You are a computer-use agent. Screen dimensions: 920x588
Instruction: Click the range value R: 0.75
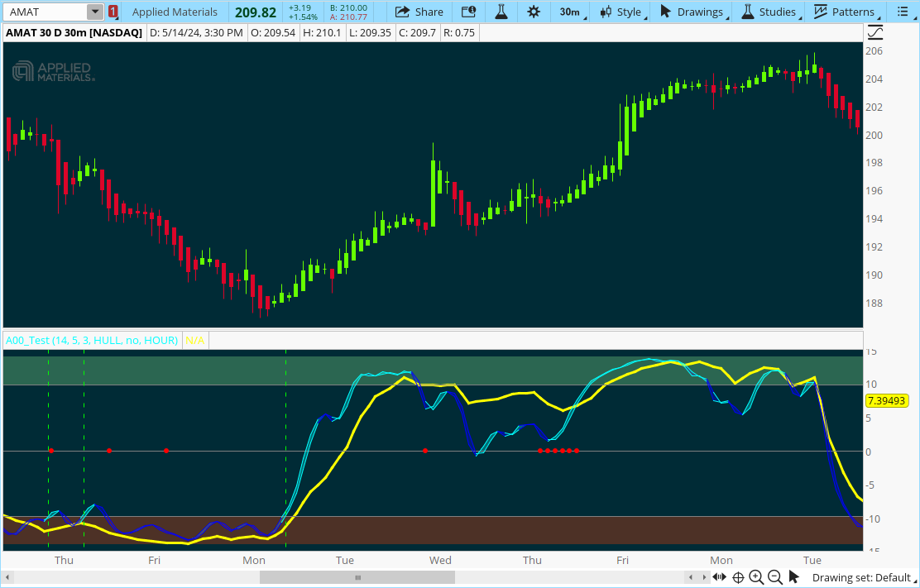[x=459, y=33]
